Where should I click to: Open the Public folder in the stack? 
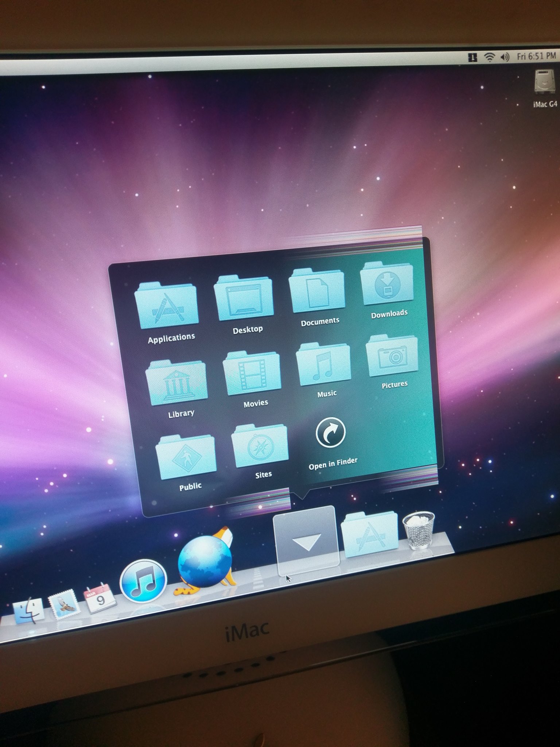tap(186, 456)
